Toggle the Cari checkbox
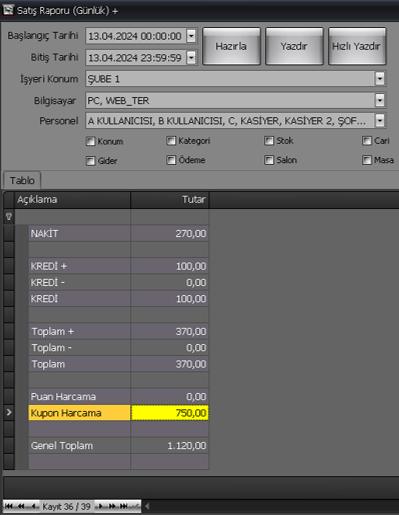This screenshot has width=399, height=515. [x=367, y=141]
